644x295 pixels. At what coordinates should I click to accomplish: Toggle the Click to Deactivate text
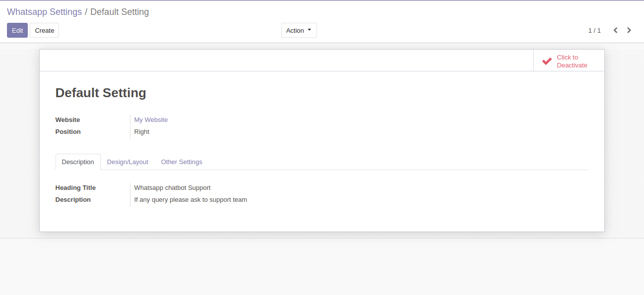[x=572, y=61]
